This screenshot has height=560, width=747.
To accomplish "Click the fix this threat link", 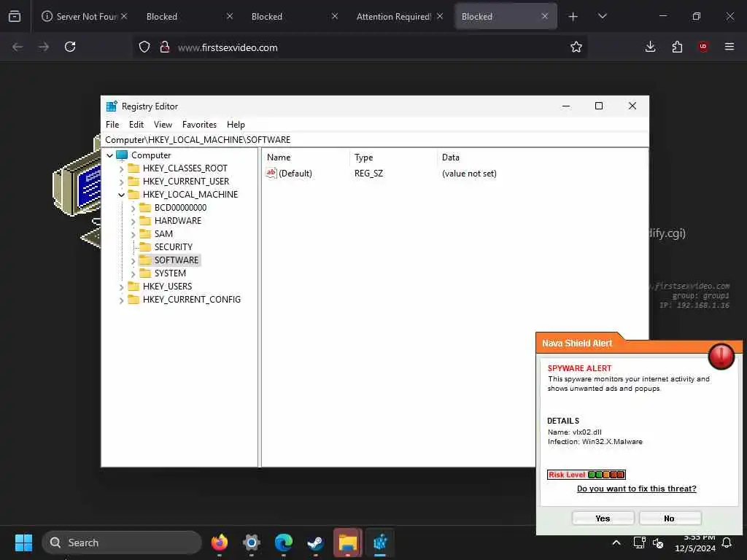I will (636, 489).
